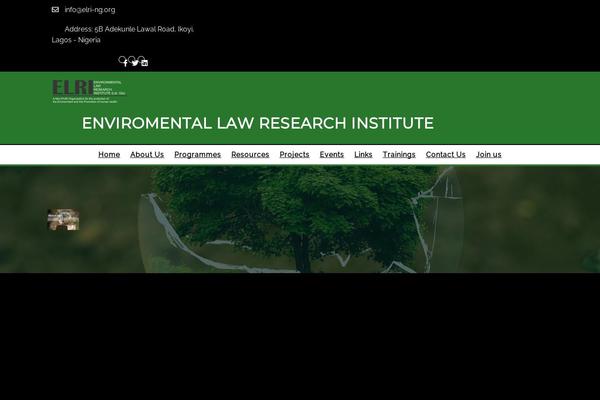Open the Events menu item
Viewport: 600px width, 400px height.
[332, 154]
